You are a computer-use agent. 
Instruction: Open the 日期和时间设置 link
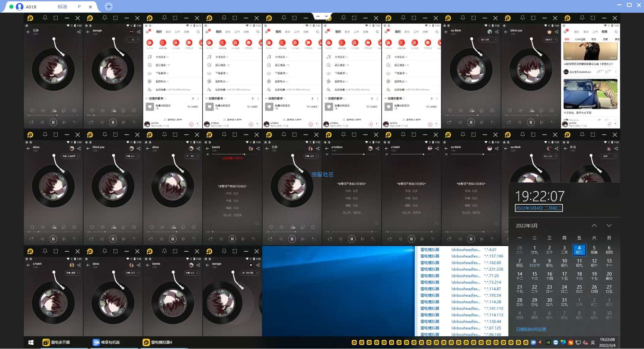(x=531, y=330)
